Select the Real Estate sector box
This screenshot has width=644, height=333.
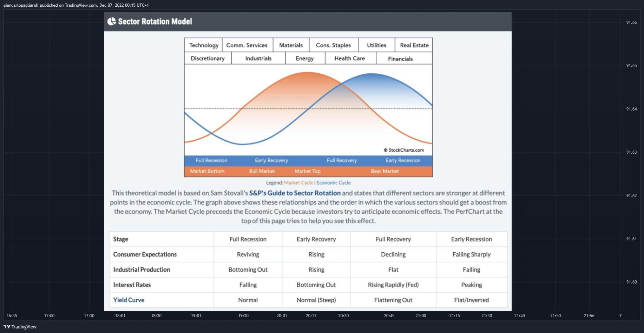[414, 45]
